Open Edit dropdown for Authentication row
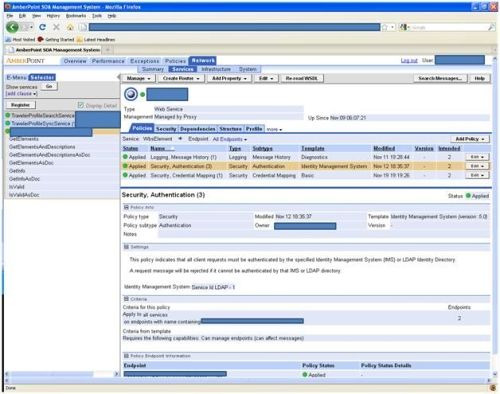The image size is (500, 394). pyautogui.click(x=477, y=166)
